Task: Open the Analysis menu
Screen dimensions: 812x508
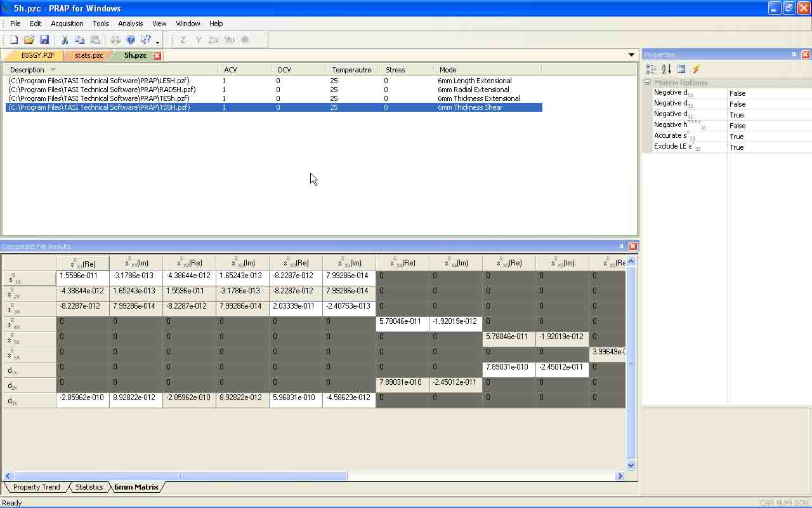Action: (x=130, y=23)
